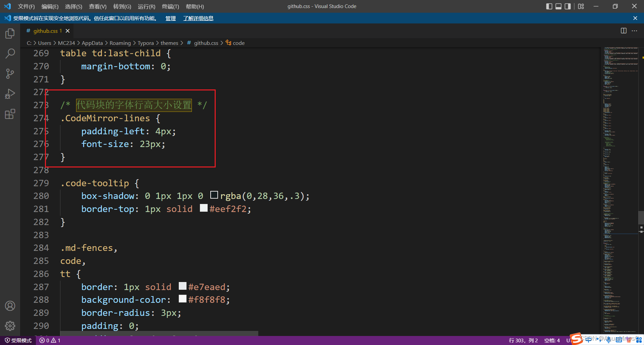Viewport: 644px width, 345px height.
Task: Open color picker for rgba(0,28,36,.3) swatch
Action: (x=214, y=195)
